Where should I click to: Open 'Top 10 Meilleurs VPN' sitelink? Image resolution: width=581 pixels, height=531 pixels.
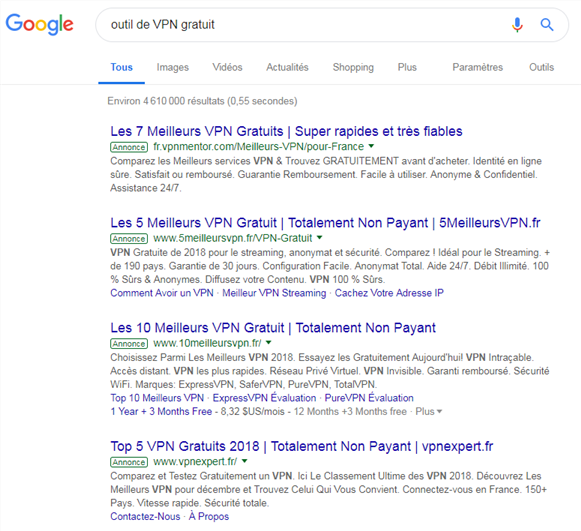click(157, 398)
